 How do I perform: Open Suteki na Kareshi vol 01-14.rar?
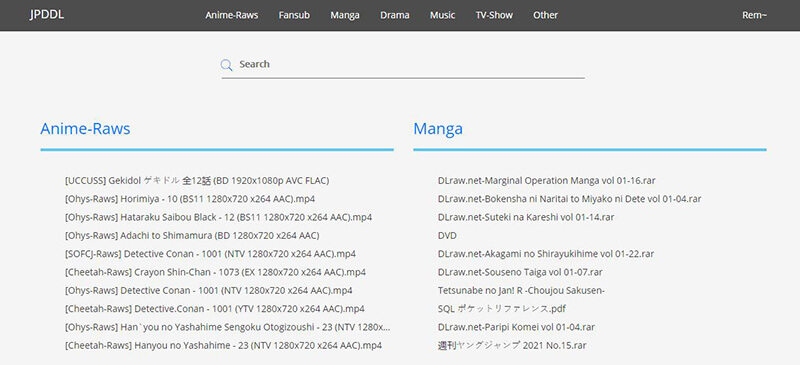(x=526, y=217)
